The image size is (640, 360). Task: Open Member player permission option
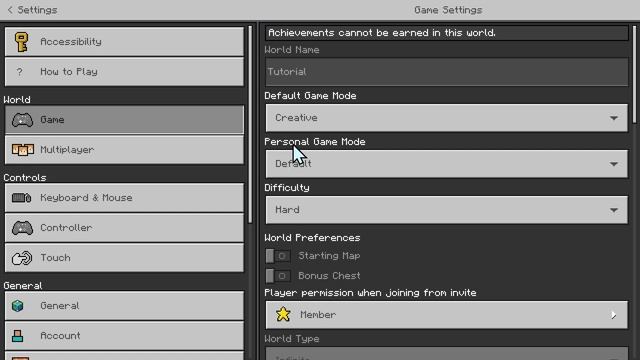[x=447, y=315]
